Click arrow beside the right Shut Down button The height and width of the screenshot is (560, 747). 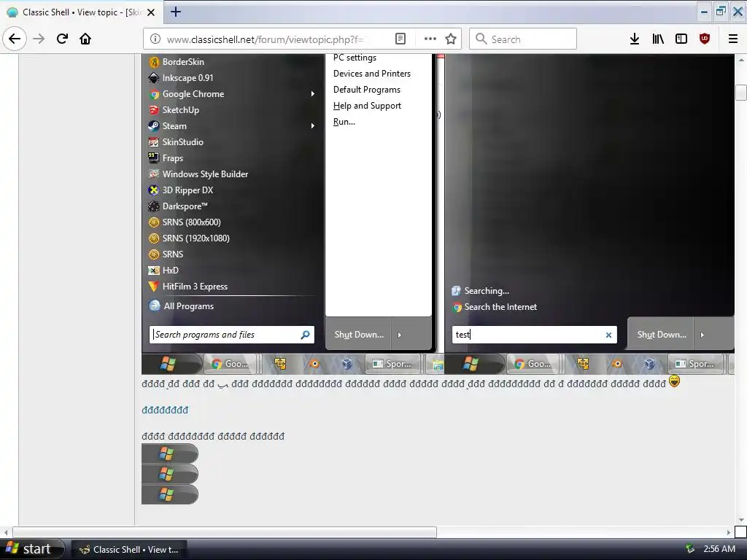click(703, 335)
